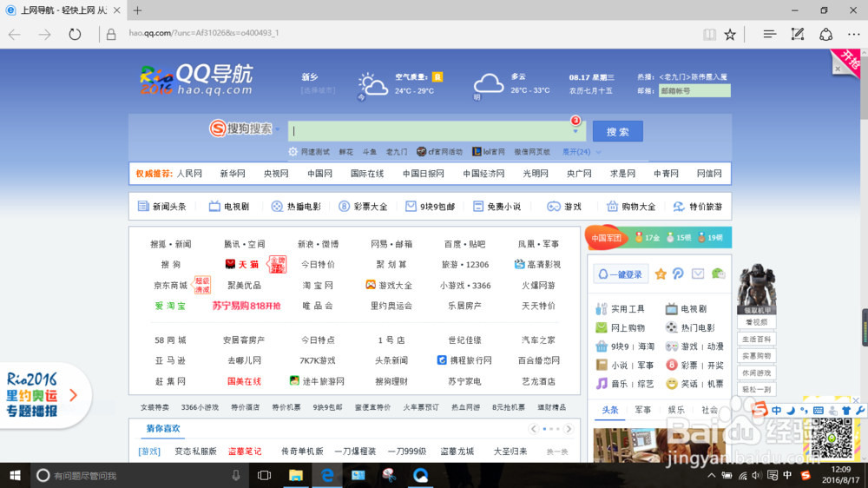Show hidden system tray icons chevron
This screenshot has height=488, width=868.
712,475
